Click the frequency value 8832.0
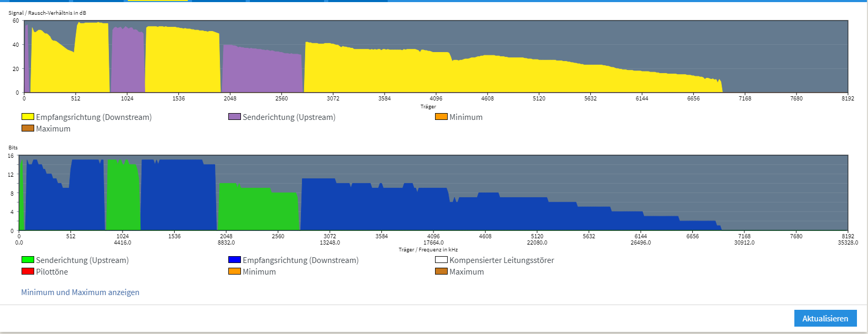 click(226, 243)
